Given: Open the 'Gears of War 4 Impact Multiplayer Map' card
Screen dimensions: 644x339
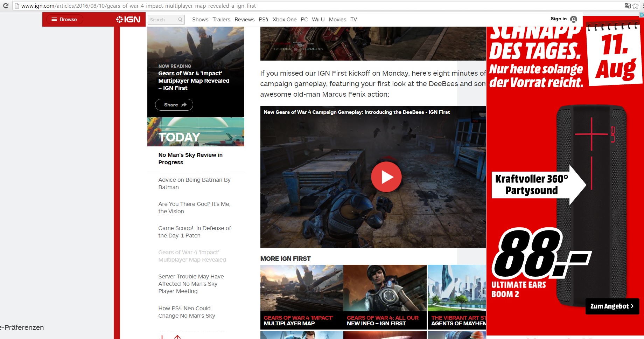Looking at the screenshot, I should 302,297.
